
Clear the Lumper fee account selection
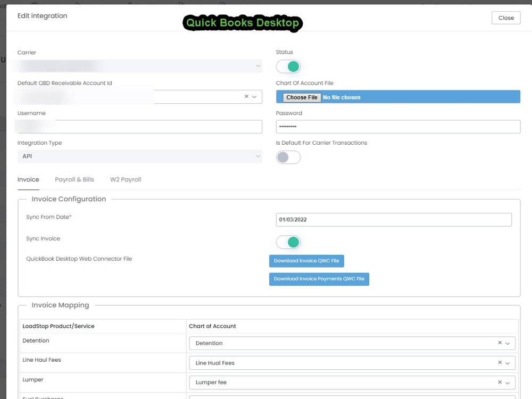500,382
